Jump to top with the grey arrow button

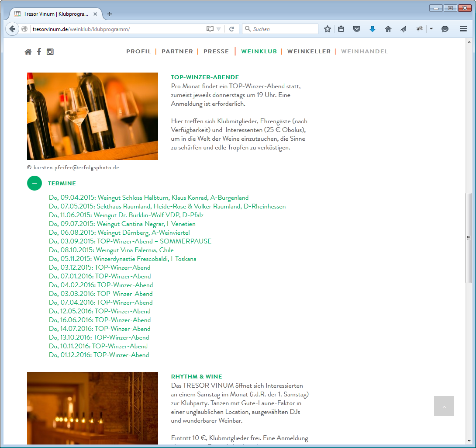[444, 406]
